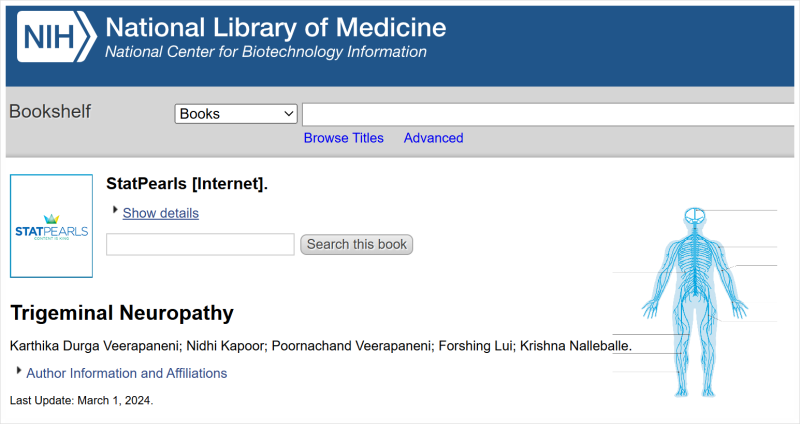Viewport: 800px width, 424px height.
Task: Expand the Show details section
Action: 160,213
